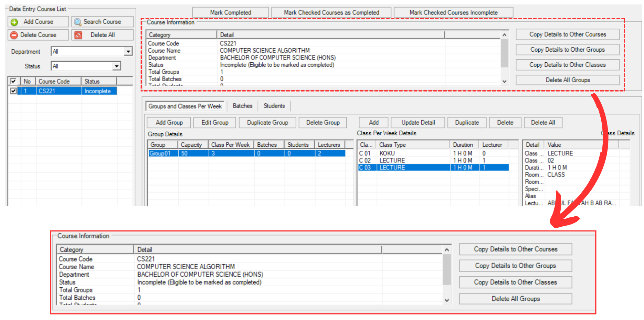Click the Delete All trash icon
644x320 pixels.
[78, 35]
